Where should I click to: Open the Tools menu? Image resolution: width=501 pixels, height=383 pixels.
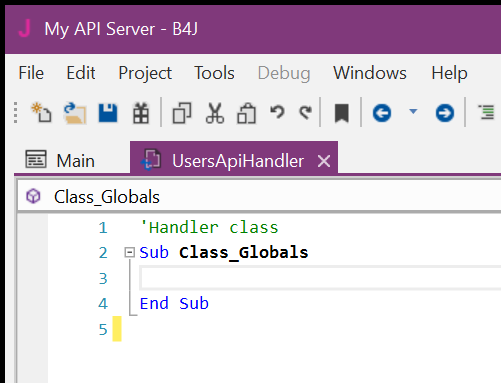(214, 73)
